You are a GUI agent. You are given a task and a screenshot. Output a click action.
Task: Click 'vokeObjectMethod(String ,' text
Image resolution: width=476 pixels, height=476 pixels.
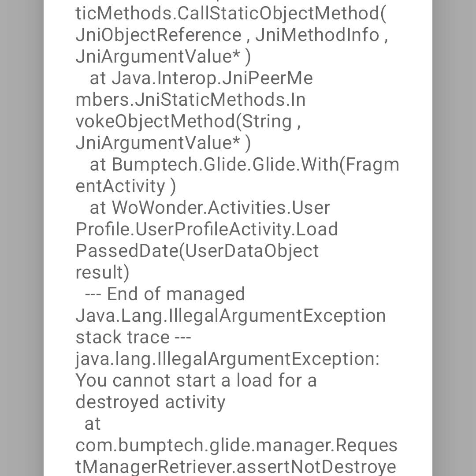click(188, 122)
